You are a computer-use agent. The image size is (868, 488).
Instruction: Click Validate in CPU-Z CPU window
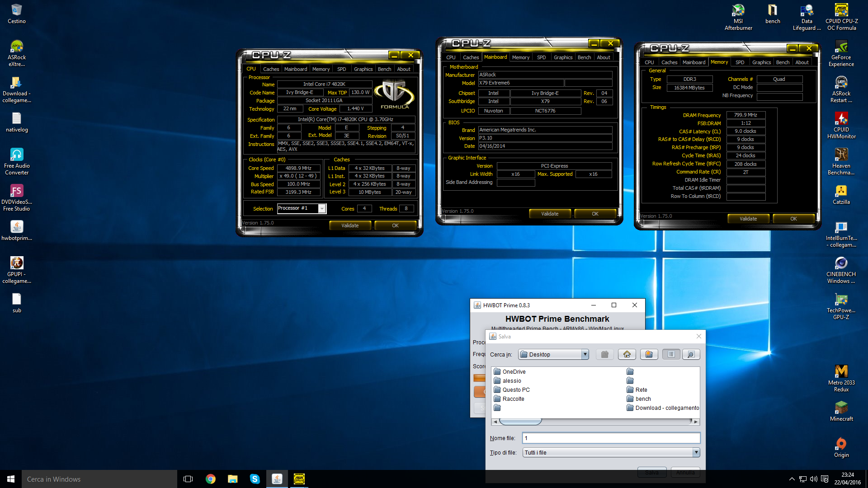pyautogui.click(x=350, y=225)
